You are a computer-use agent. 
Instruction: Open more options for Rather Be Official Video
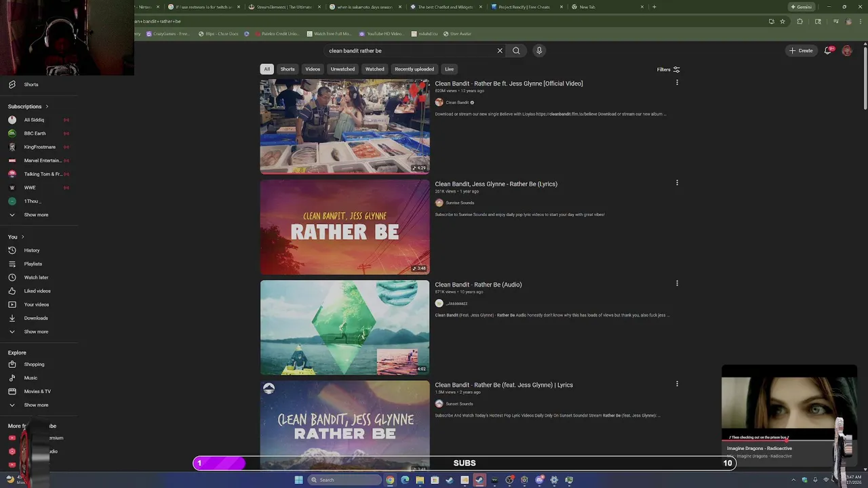677,83
